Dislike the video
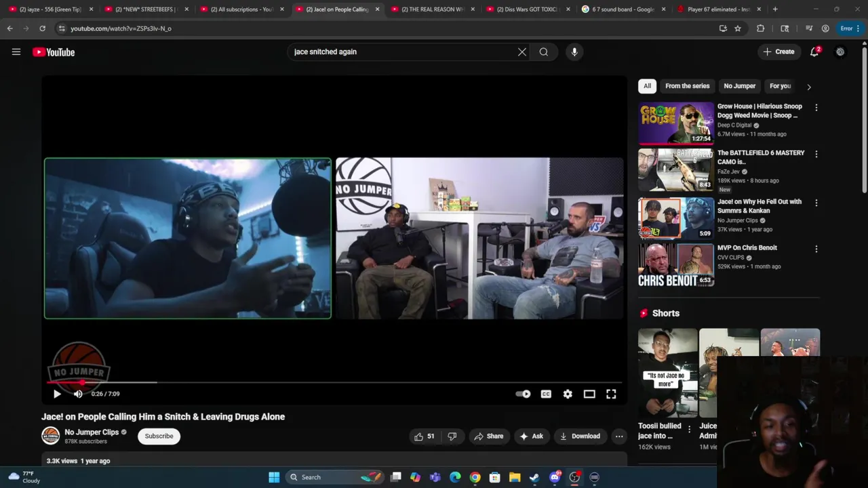Image resolution: width=868 pixels, height=488 pixels. (x=452, y=436)
